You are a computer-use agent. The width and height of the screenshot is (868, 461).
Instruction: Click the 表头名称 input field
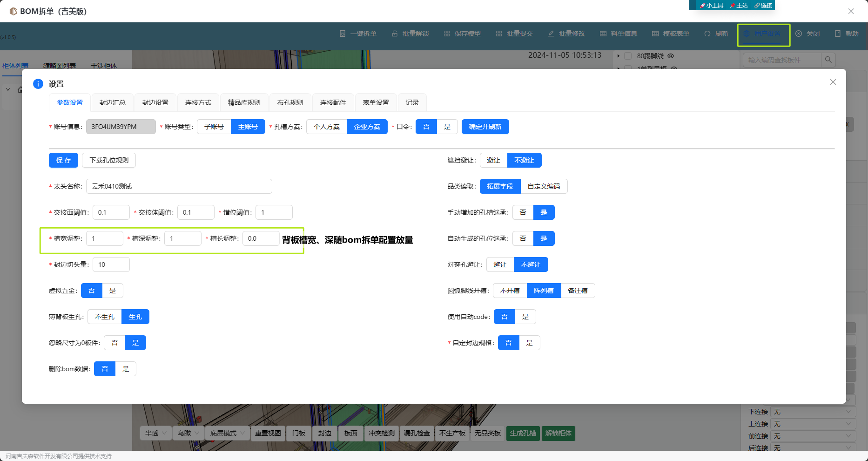(x=179, y=186)
